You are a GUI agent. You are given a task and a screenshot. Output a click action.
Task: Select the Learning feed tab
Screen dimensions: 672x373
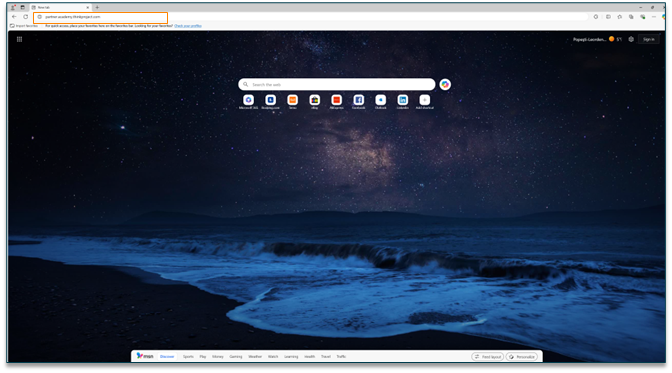tap(291, 357)
